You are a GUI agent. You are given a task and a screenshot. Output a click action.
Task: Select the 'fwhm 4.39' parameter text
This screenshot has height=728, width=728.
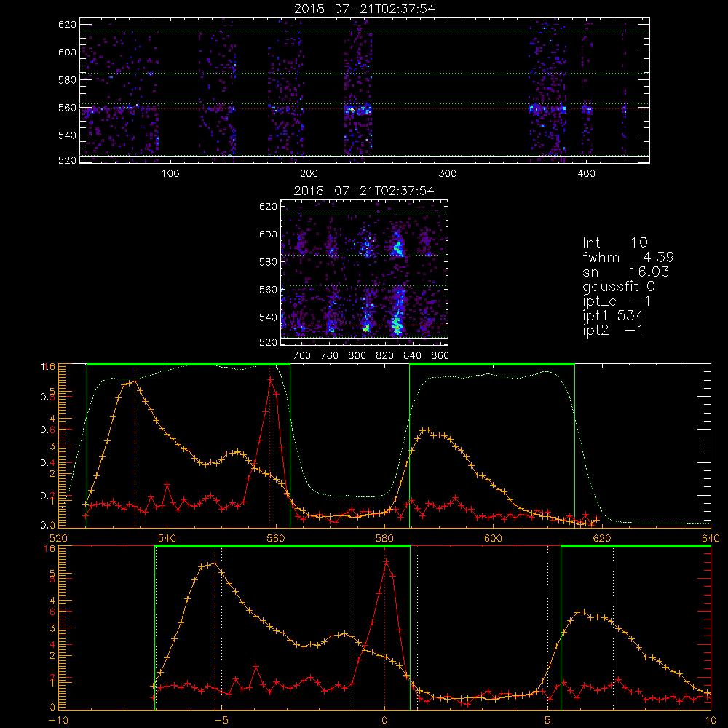point(628,257)
